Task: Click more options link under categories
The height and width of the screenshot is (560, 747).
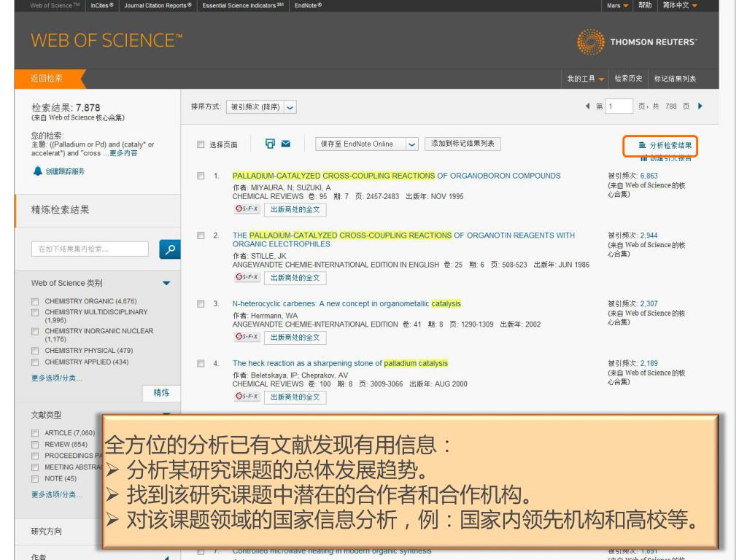Action: pyautogui.click(x=57, y=378)
